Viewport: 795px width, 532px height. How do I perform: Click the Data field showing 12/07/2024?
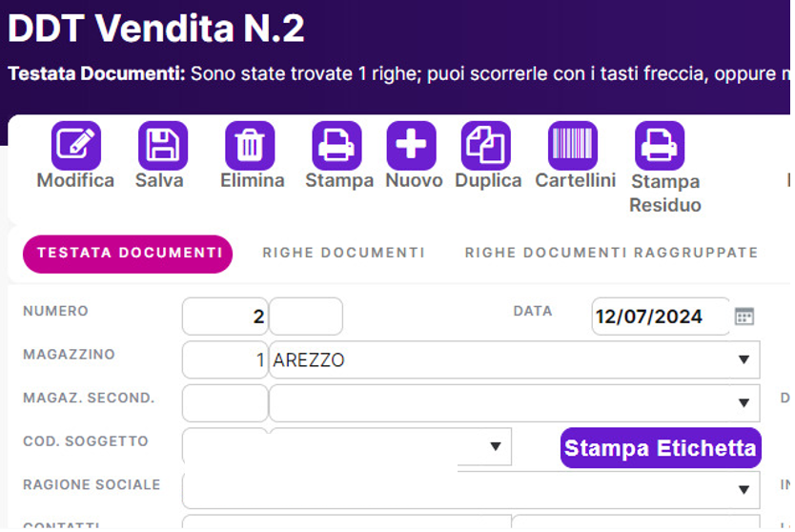click(x=660, y=317)
